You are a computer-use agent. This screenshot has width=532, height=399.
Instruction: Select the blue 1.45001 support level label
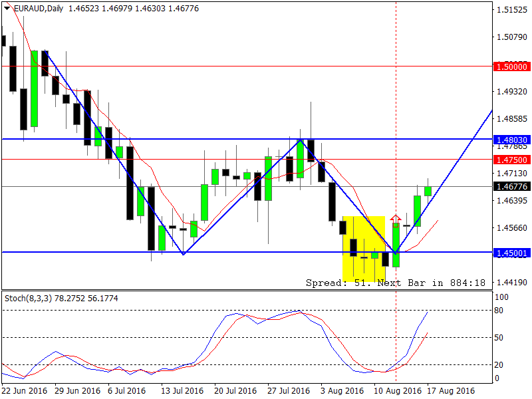coord(511,253)
